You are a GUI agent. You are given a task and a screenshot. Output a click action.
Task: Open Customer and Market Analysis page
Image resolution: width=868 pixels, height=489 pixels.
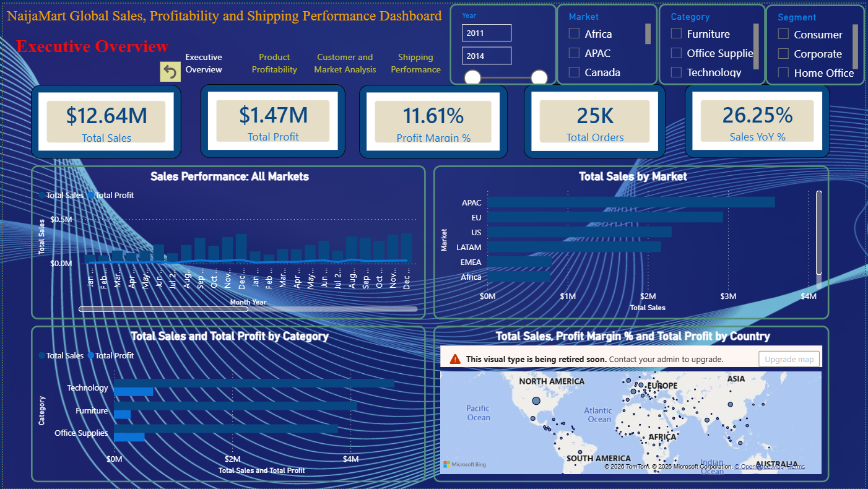click(x=345, y=63)
